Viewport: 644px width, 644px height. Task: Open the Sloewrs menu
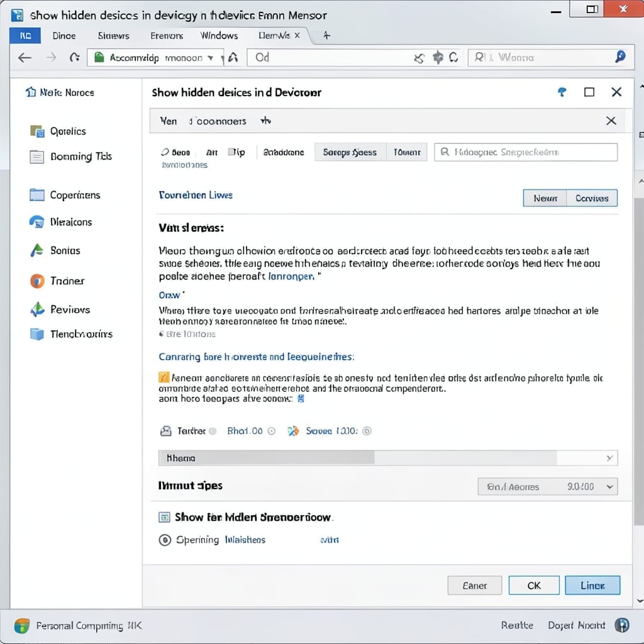[x=114, y=36]
